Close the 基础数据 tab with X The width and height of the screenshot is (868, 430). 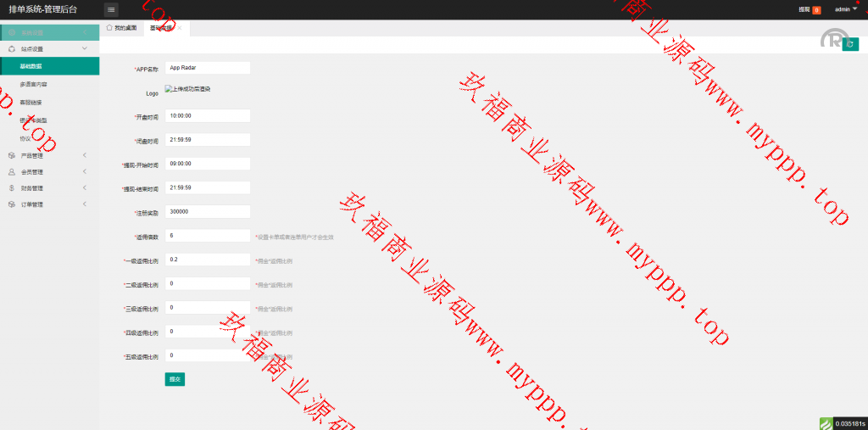tap(180, 28)
